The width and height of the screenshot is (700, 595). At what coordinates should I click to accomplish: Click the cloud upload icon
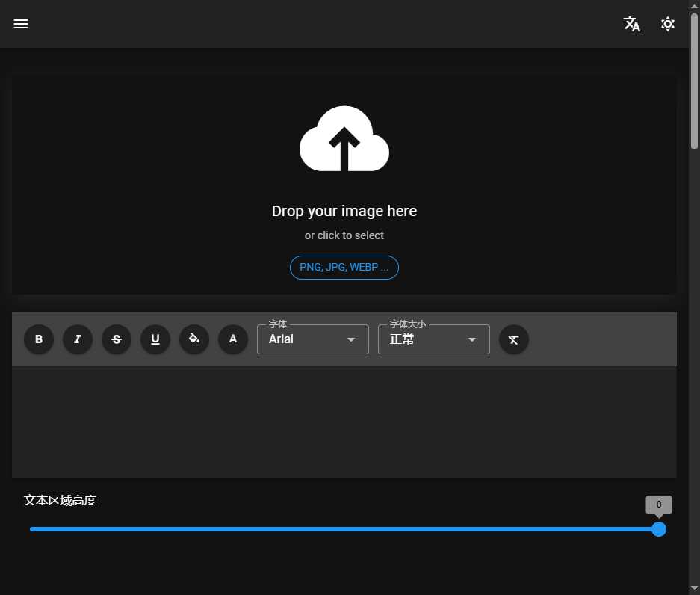(x=344, y=140)
